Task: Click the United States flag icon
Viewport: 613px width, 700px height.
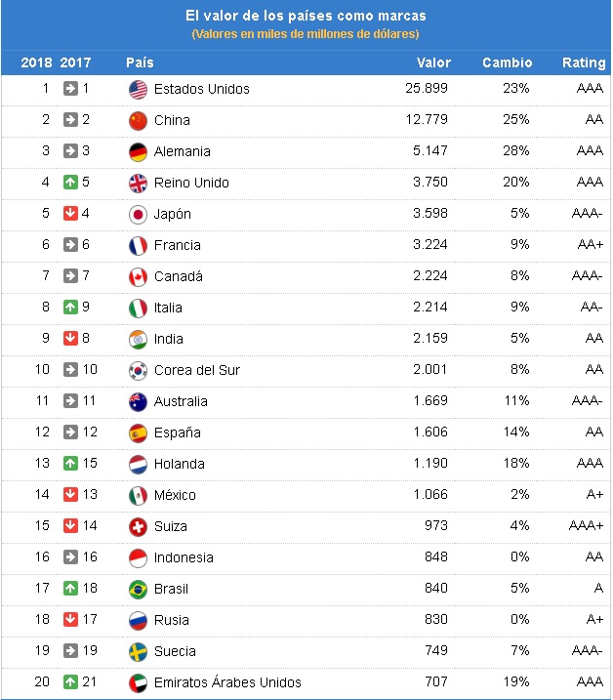Action: 138,89
